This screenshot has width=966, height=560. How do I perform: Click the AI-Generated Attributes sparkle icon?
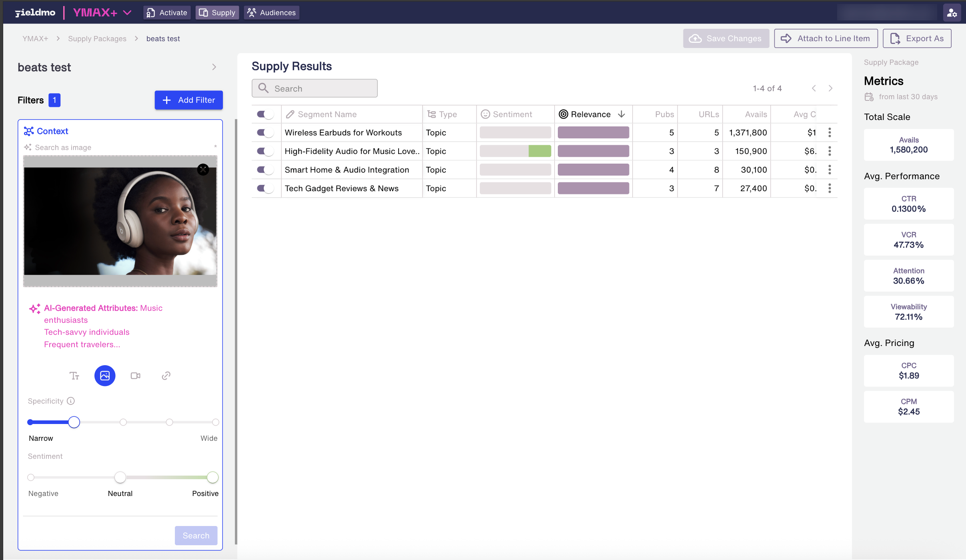34,308
